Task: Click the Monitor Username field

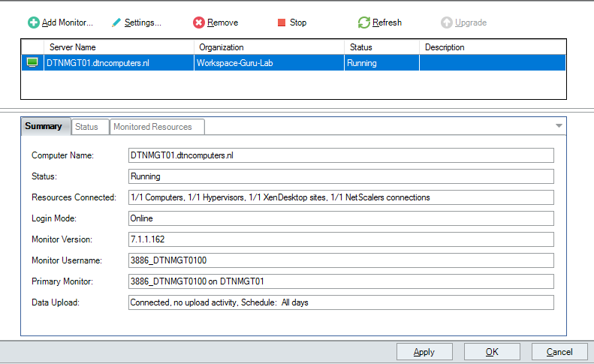Action: [x=341, y=260]
